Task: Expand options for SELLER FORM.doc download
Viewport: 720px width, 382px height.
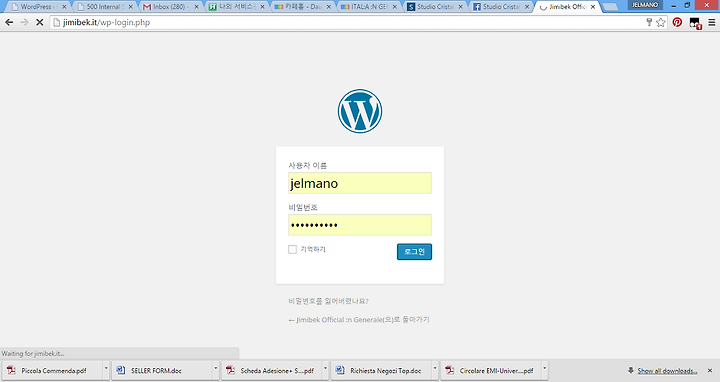Action: pos(215,370)
